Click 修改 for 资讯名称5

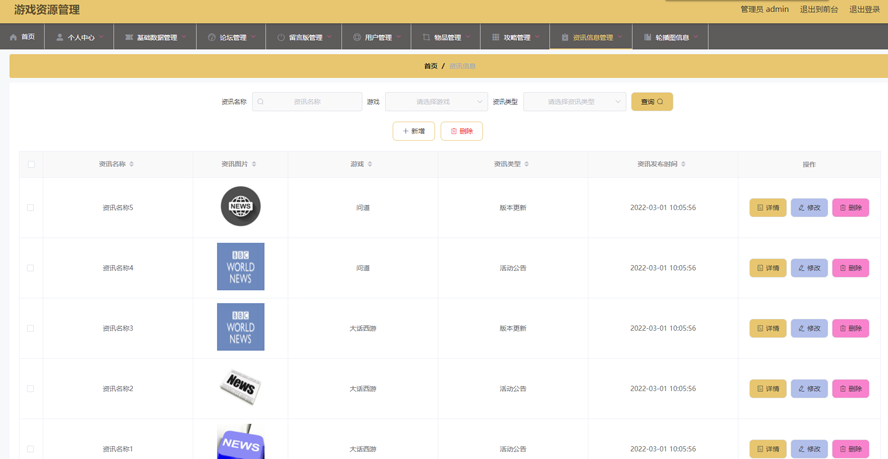click(809, 207)
